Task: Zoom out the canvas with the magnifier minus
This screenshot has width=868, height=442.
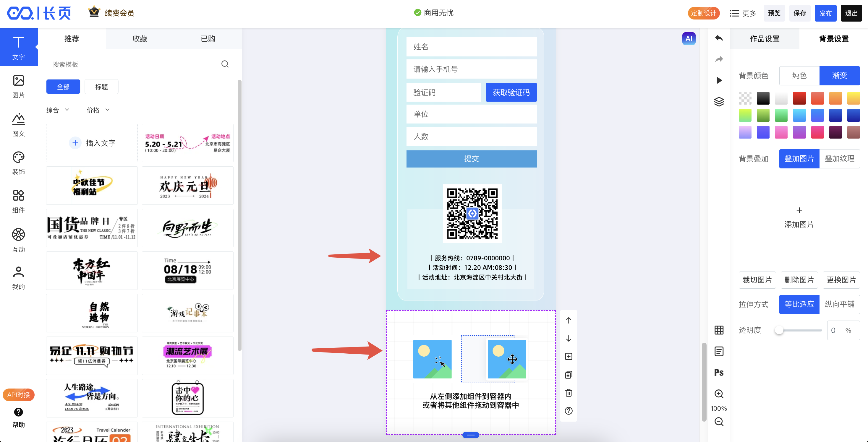Action: click(719, 421)
